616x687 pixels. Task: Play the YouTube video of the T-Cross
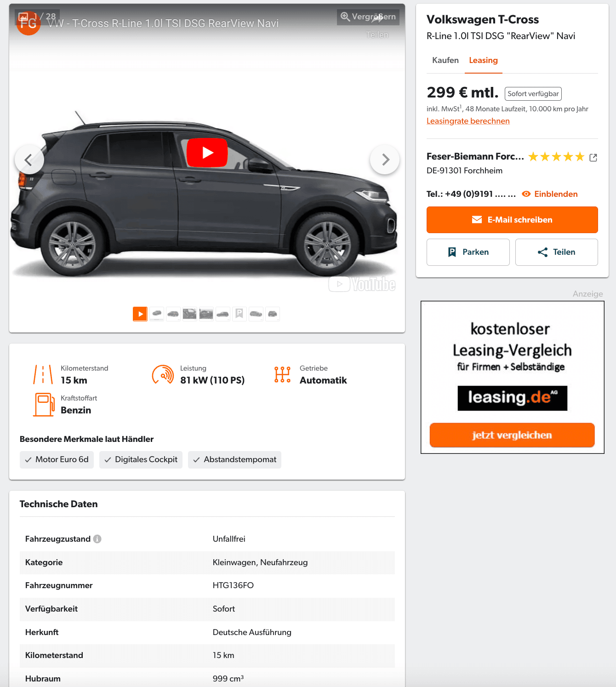(x=207, y=153)
